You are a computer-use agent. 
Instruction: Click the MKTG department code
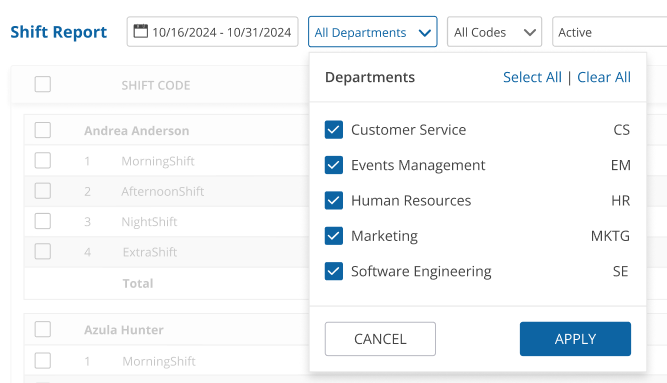click(x=610, y=236)
